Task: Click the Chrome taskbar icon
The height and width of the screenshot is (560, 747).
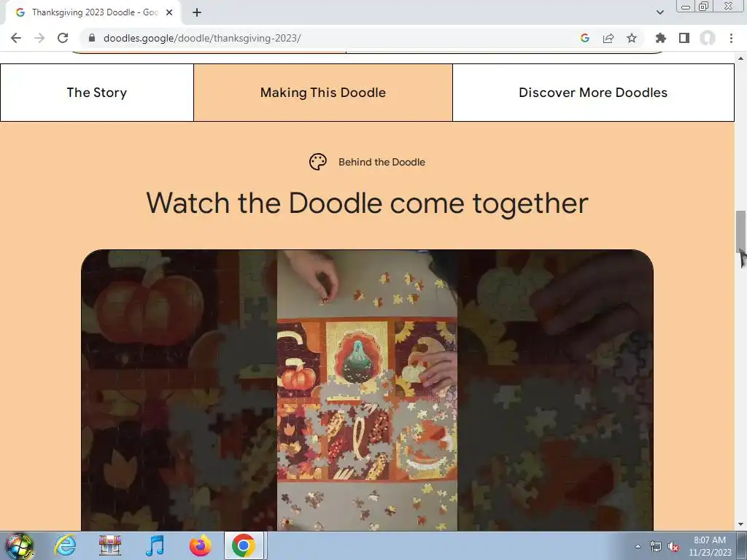Action: (244, 545)
